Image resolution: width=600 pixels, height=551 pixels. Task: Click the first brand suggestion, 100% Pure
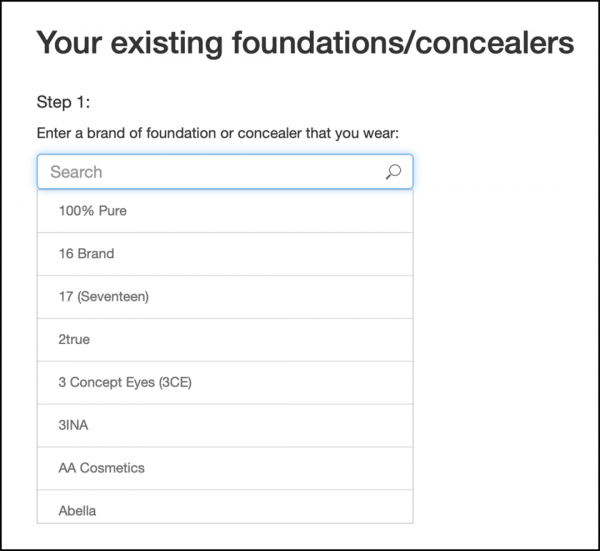click(x=225, y=211)
